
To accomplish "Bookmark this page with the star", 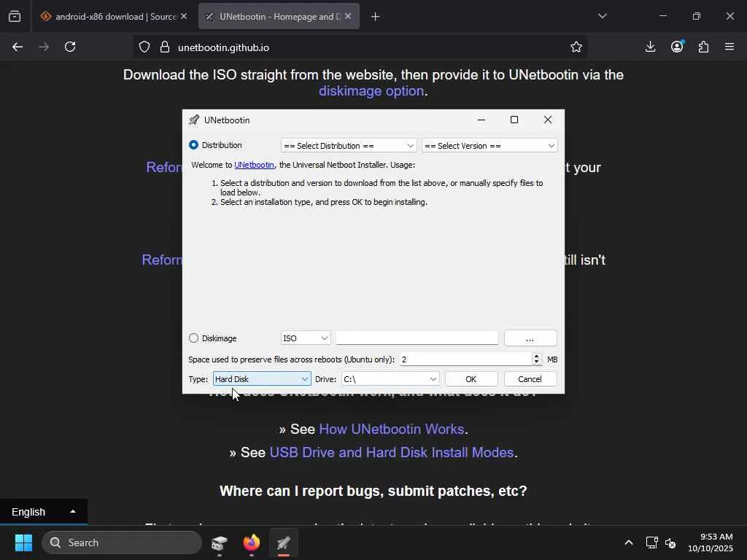I will 576,47.
